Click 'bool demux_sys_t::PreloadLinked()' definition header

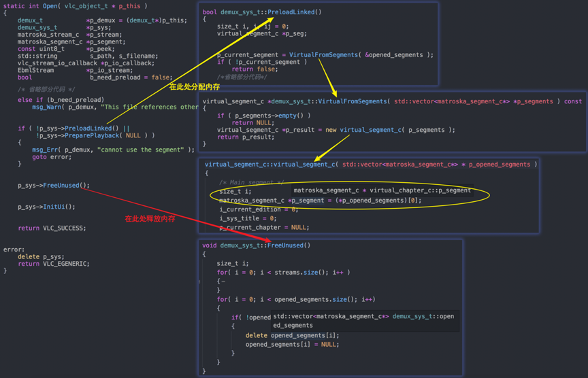[262, 12]
